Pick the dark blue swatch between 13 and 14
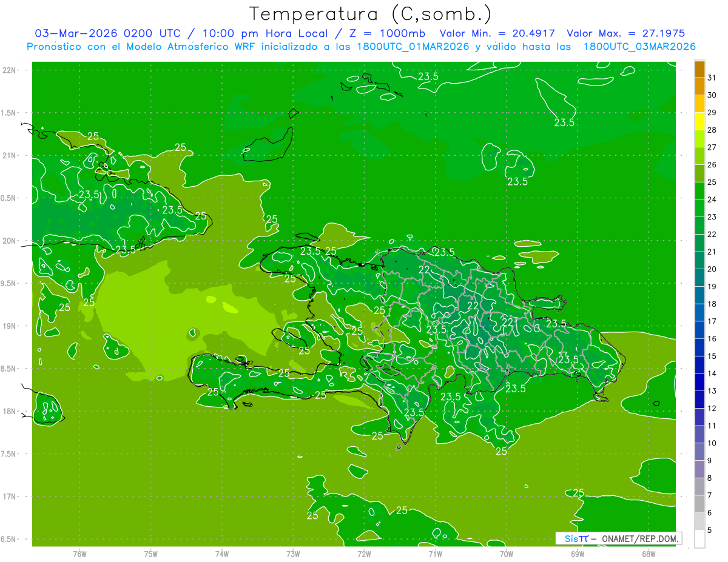728x562 pixels. click(x=699, y=382)
